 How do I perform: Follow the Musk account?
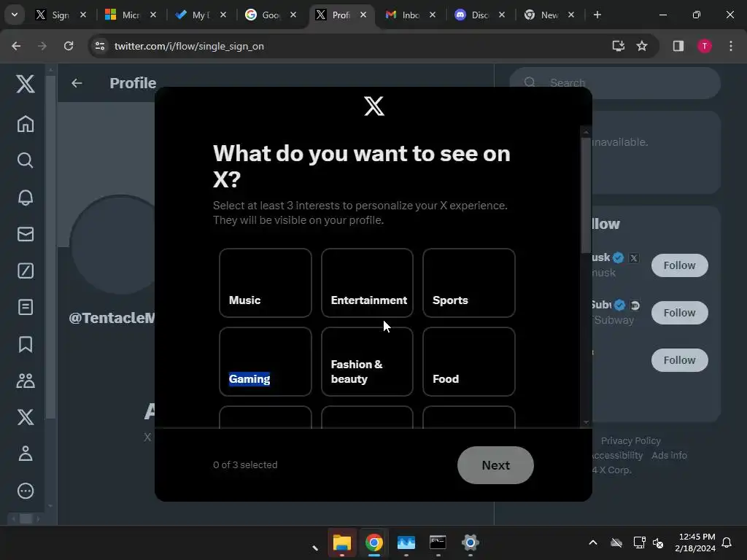pos(679,265)
